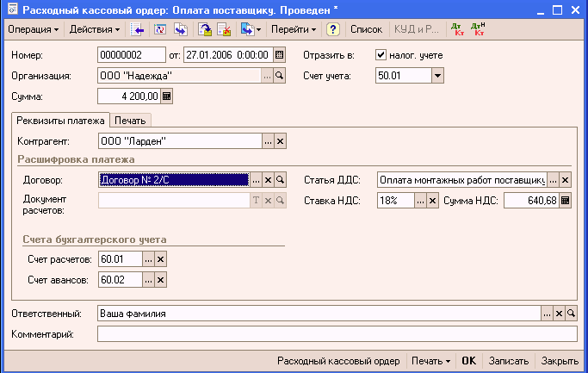Click the OK button
This screenshot has width=588, height=373.
468,361
